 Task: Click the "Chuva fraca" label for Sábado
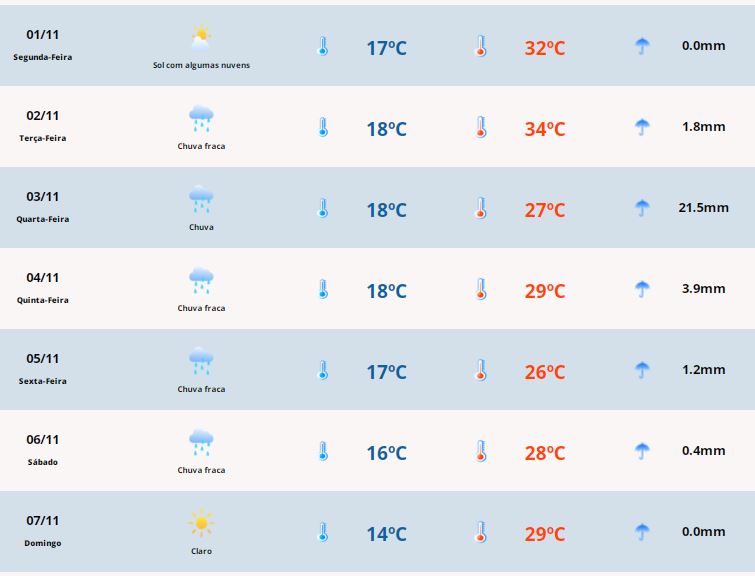click(x=201, y=470)
